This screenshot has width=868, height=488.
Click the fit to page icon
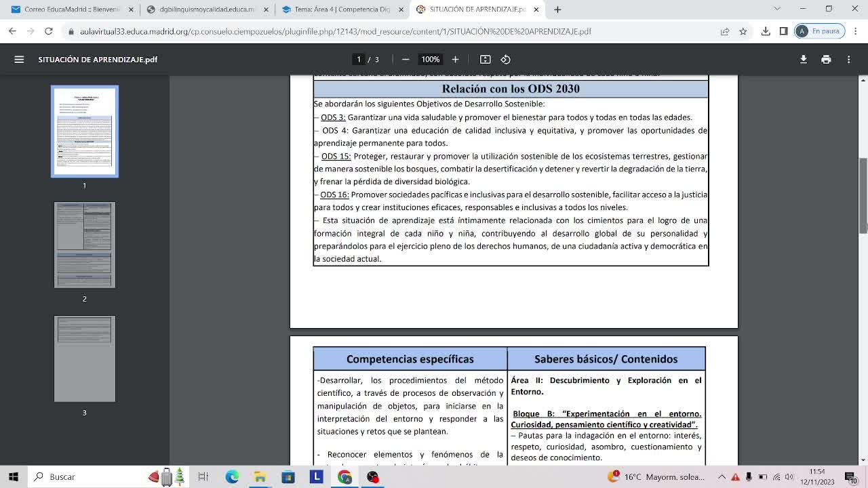pos(486,60)
